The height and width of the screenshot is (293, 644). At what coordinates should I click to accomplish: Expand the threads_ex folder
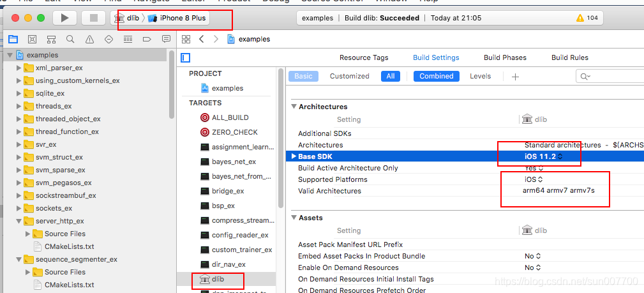(x=19, y=106)
